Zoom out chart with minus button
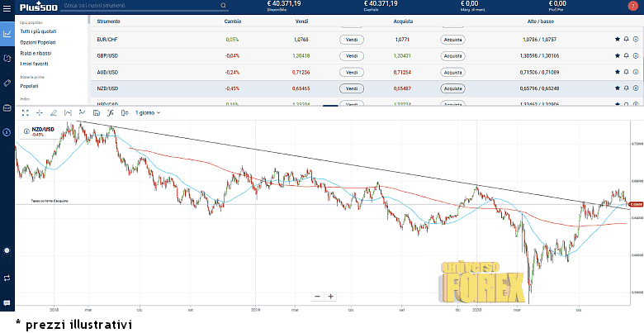This screenshot has width=644, height=333. tap(317, 296)
